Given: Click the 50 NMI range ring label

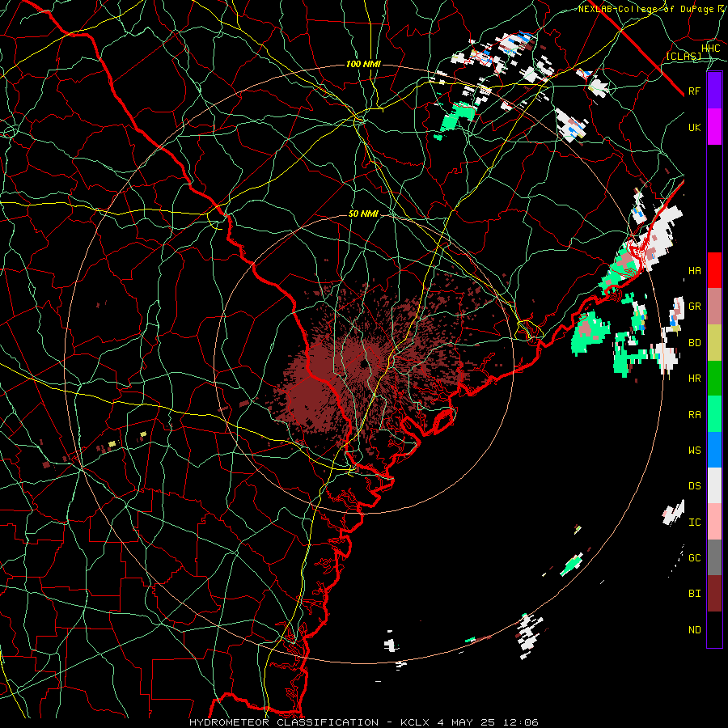Looking at the screenshot, I should coord(363,214).
